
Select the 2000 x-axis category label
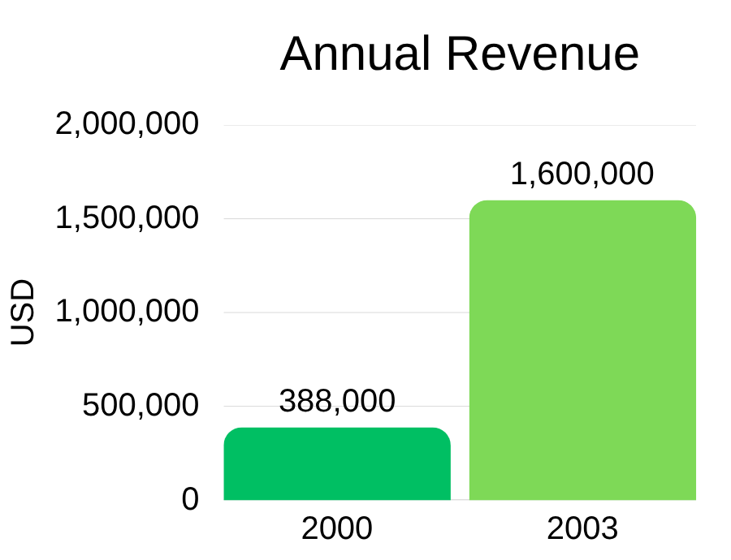337,528
